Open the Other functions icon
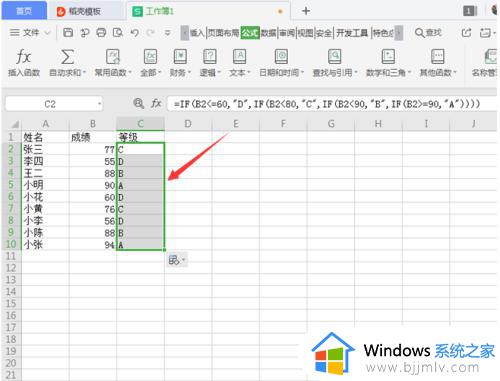500x381 pixels. click(437, 57)
